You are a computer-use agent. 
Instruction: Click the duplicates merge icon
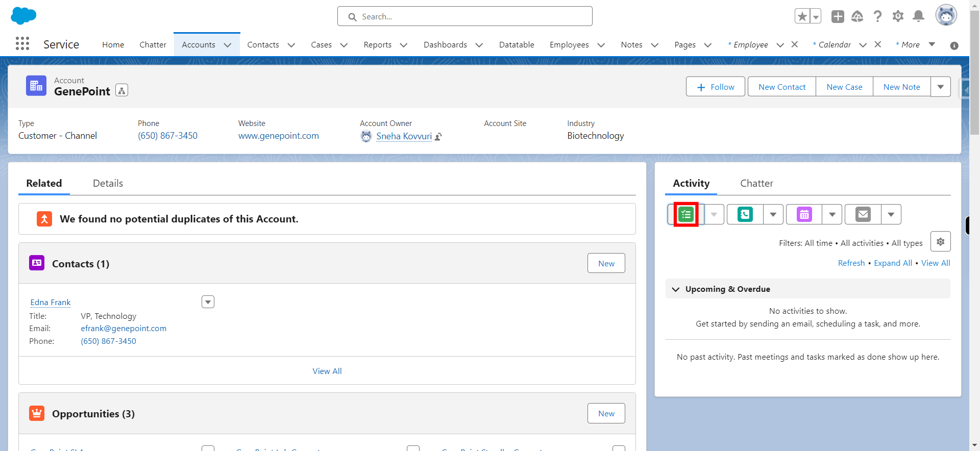click(x=44, y=219)
